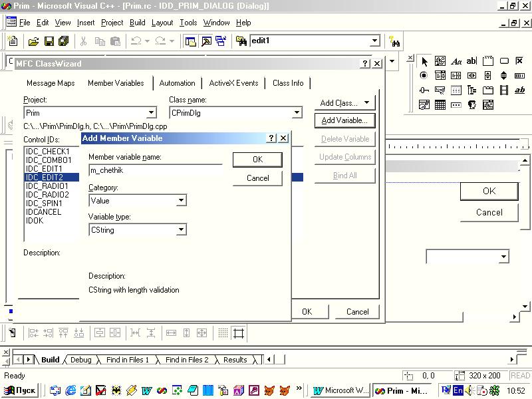Expand the Project dropdown showing Prim

pos(152,112)
